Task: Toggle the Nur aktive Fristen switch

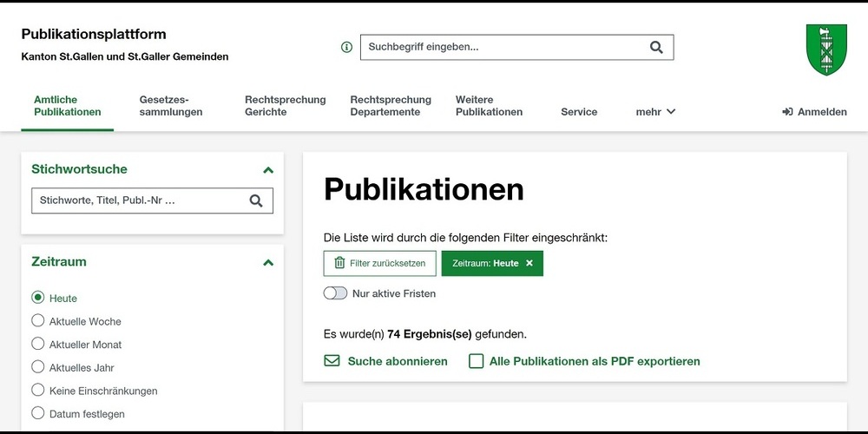Action: pos(335,293)
